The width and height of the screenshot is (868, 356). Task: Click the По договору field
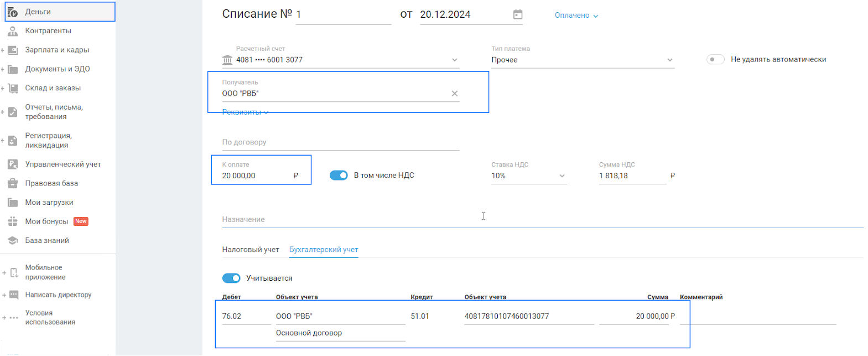(340, 142)
